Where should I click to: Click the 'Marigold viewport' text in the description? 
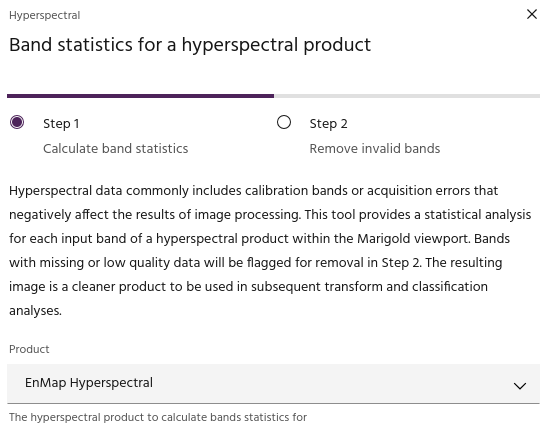[x=413, y=239]
